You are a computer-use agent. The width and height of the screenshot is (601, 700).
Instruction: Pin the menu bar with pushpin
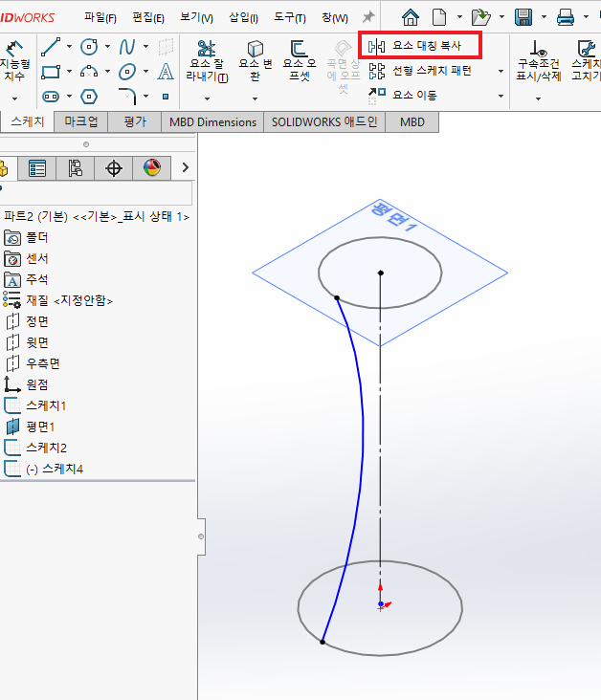coord(368,17)
